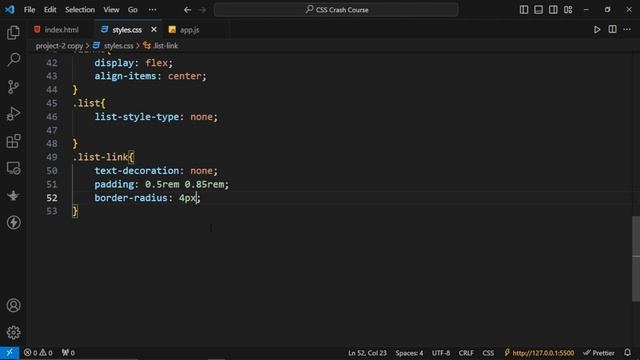
Task: Go back using the title bar arrow
Action: (x=187, y=9)
